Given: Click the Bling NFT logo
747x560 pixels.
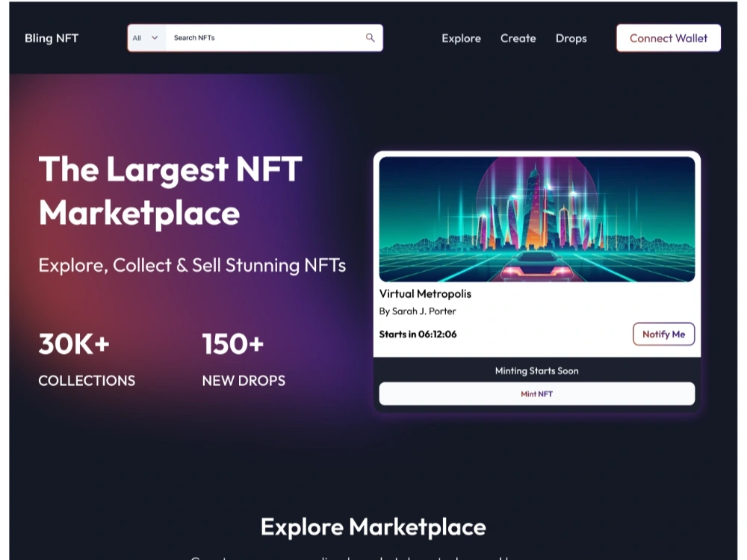Looking at the screenshot, I should click(x=52, y=38).
